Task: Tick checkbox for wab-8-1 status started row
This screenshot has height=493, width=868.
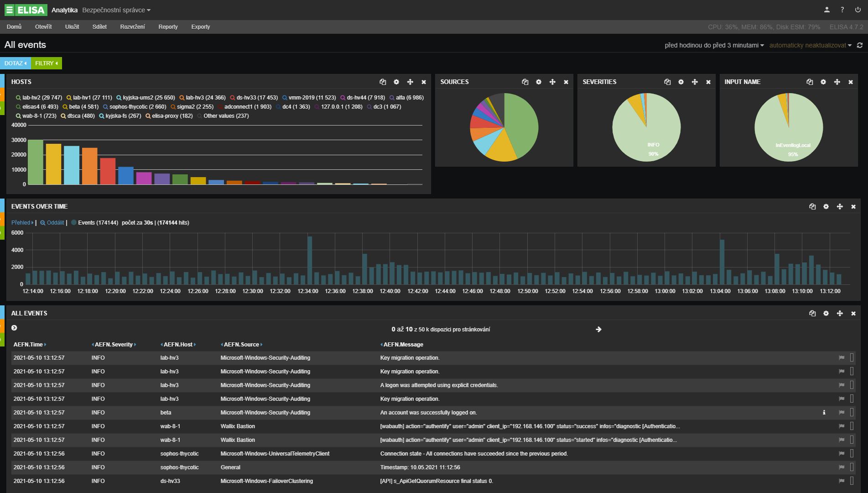Action: point(852,440)
